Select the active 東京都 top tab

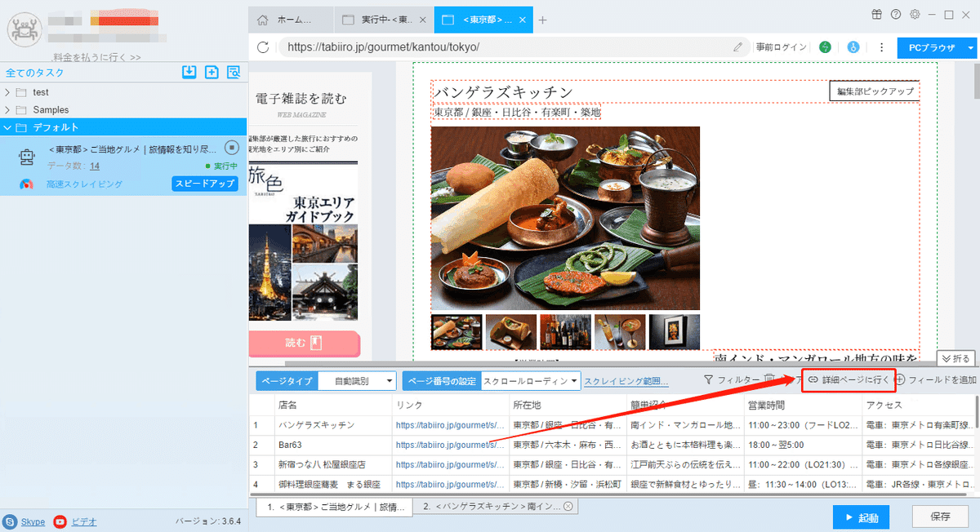pos(483,20)
